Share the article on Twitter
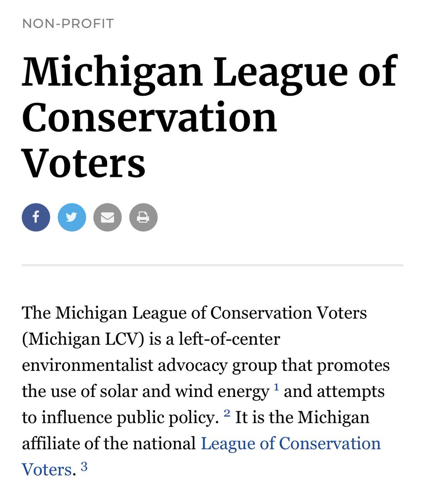Screen dimensions: 425x504 (71, 217)
